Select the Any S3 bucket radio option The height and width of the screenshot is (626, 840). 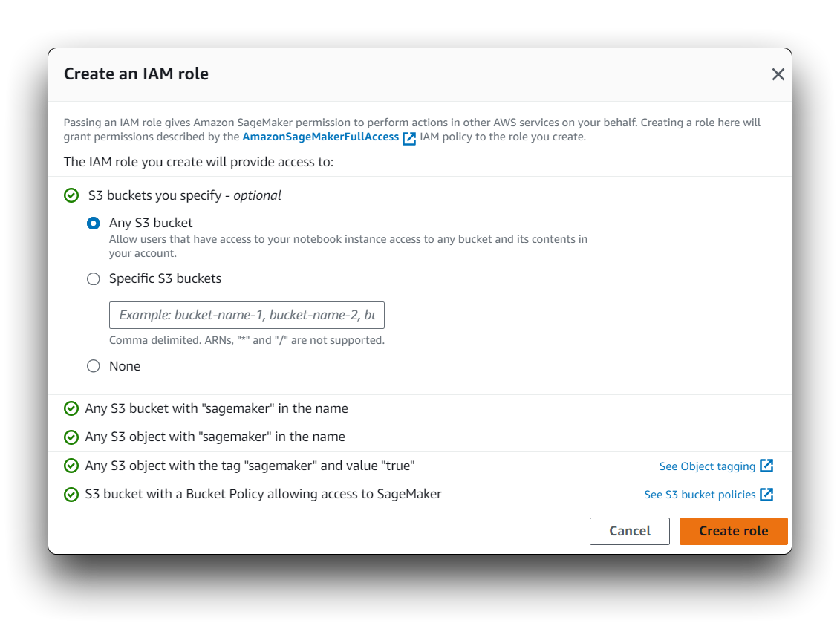[94, 224]
